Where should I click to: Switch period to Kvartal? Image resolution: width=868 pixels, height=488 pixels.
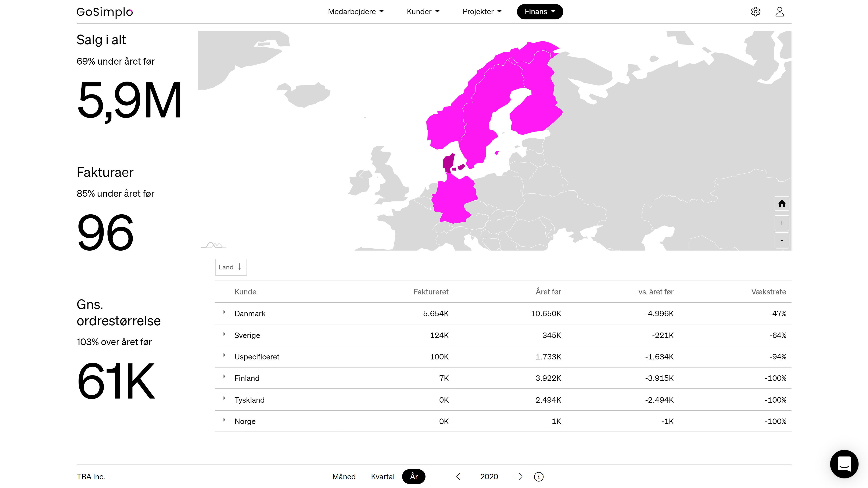pyautogui.click(x=383, y=477)
